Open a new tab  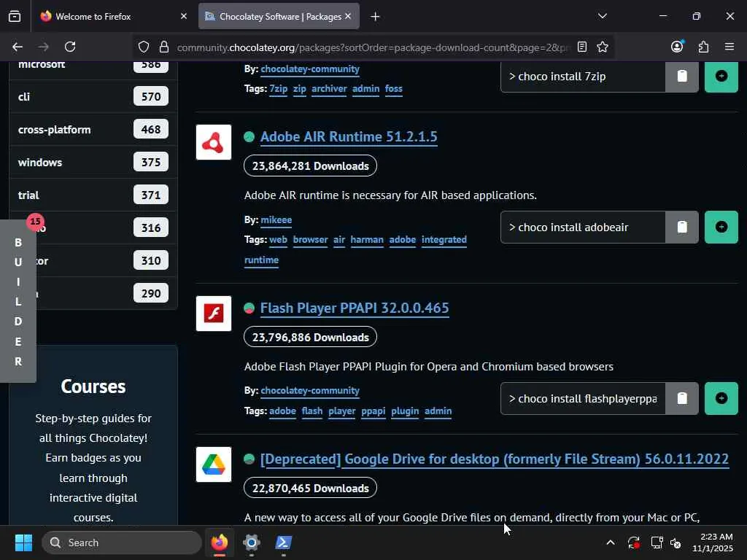[x=375, y=17]
